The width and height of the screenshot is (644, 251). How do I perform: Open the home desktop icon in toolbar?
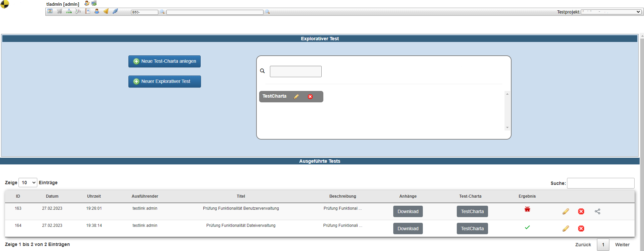pyautogui.click(x=50, y=11)
